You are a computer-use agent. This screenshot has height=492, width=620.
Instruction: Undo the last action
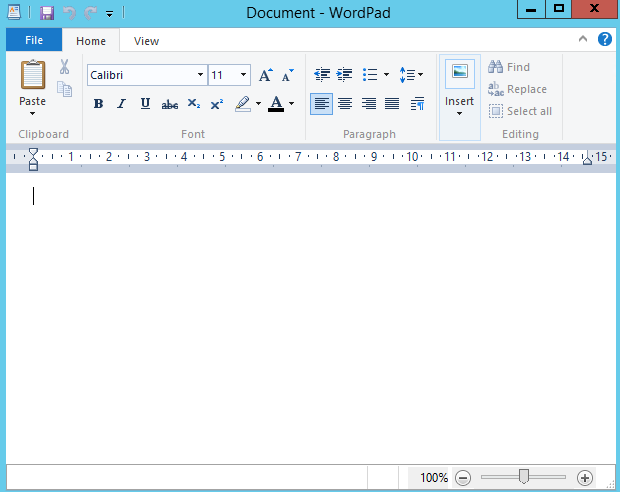point(69,13)
